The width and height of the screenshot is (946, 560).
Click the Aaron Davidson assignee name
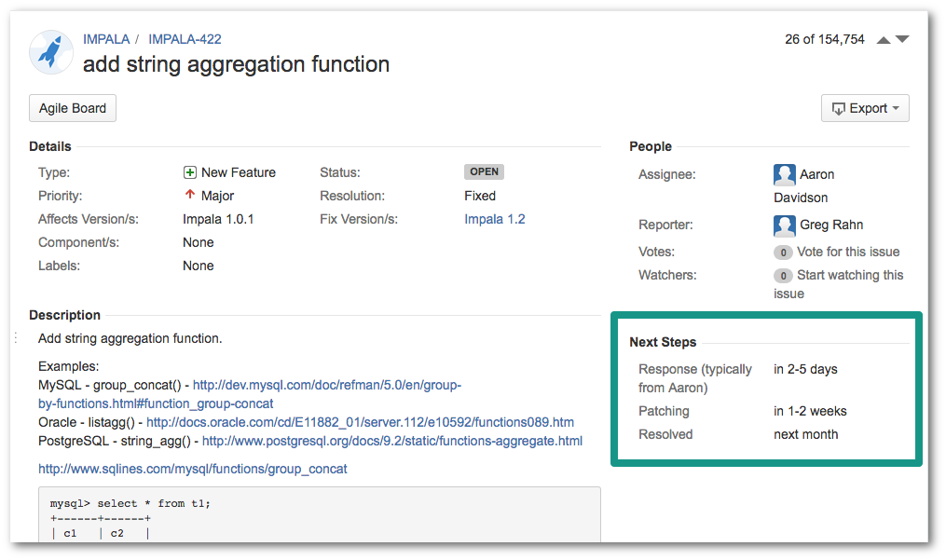(x=803, y=185)
